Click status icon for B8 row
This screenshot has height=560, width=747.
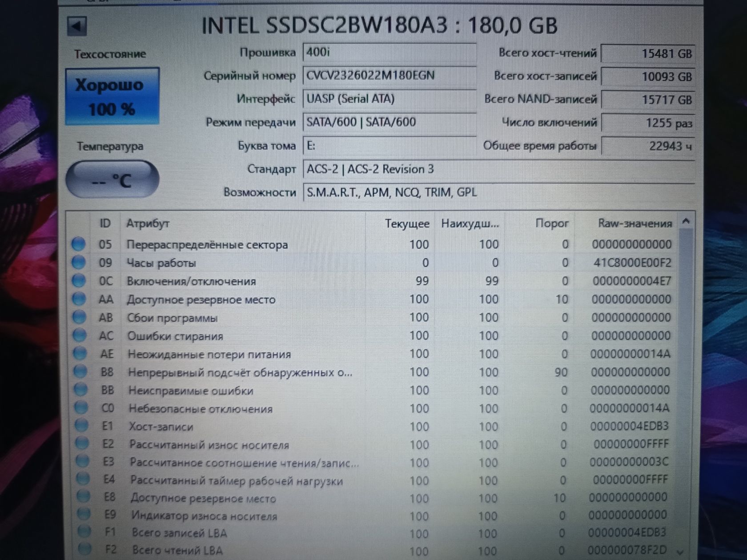[x=80, y=372]
